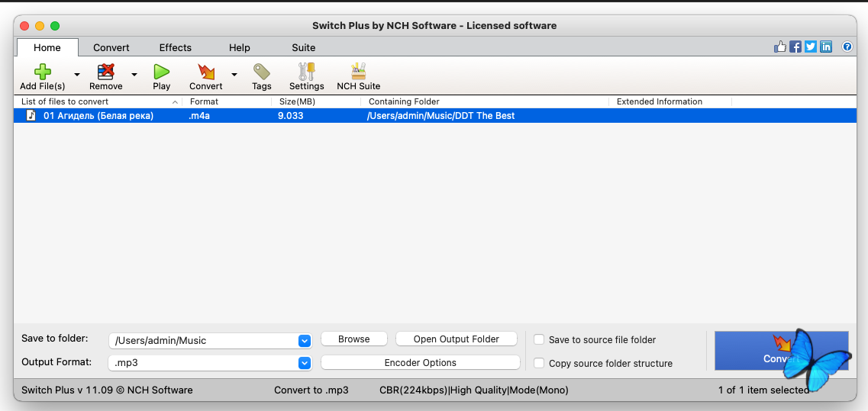Enable Copy source folder structure checkbox

(x=539, y=364)
